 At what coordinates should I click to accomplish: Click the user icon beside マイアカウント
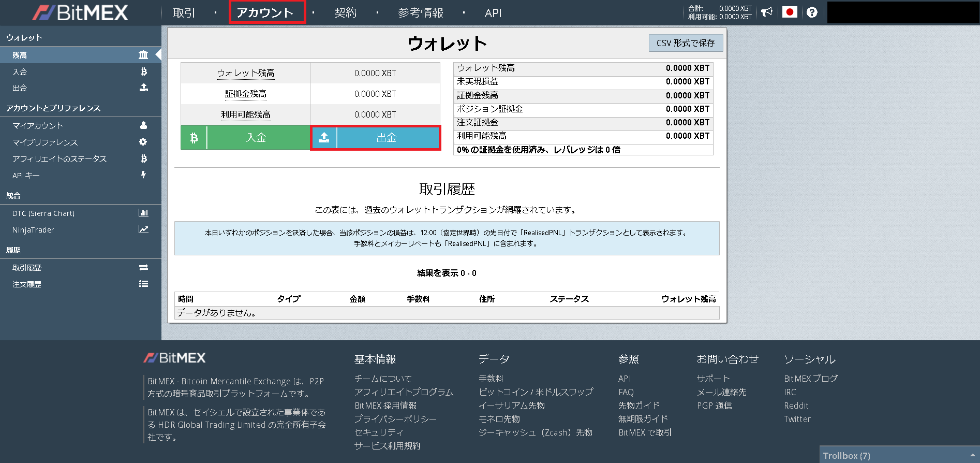point(143,125)
